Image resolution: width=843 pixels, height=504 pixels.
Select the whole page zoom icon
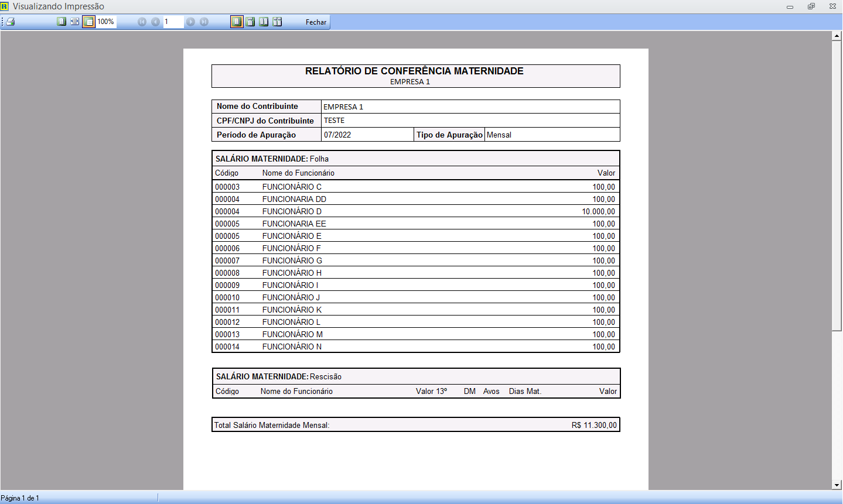click(62, 22)
